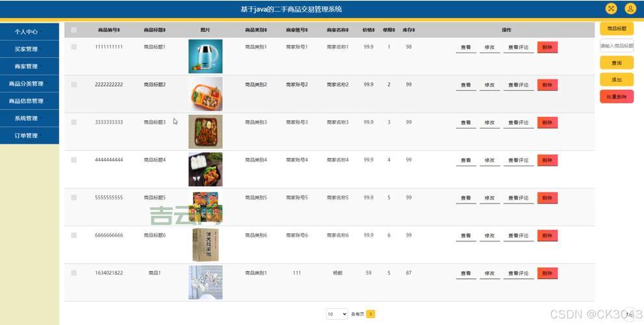The image size is (644, 325).
Task: Select the 商品类别4 category cell
Action: (x=256, y=160)
